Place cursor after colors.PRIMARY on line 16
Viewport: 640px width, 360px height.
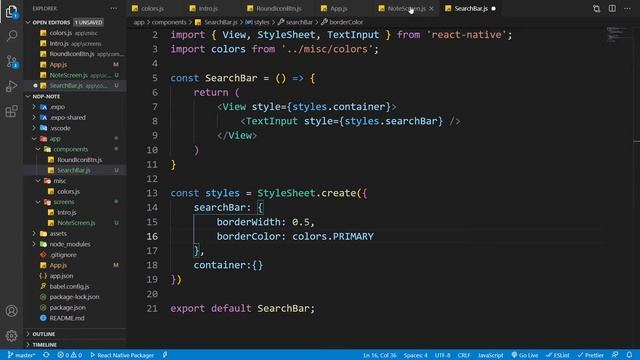click(x=374, y=237)
